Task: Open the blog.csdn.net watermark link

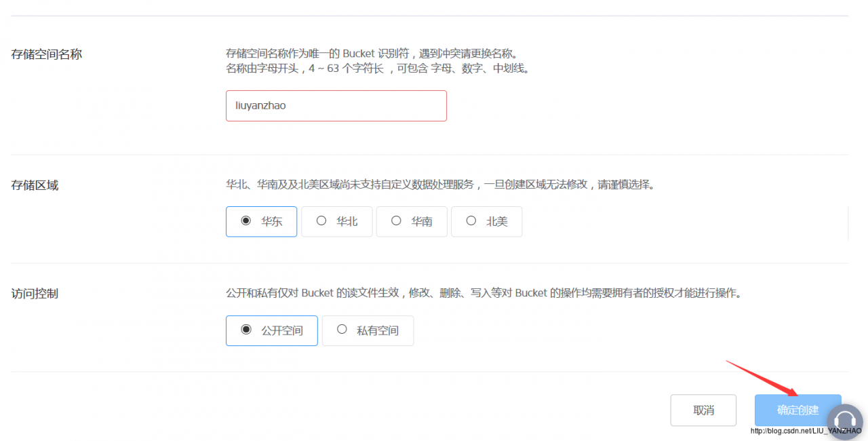Action: 806,431
